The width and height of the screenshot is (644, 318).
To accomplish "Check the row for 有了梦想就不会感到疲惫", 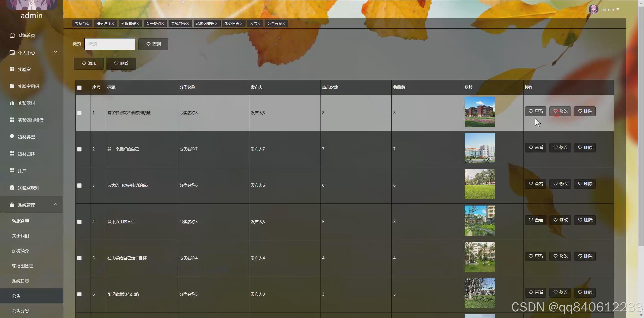I will 79,113.
